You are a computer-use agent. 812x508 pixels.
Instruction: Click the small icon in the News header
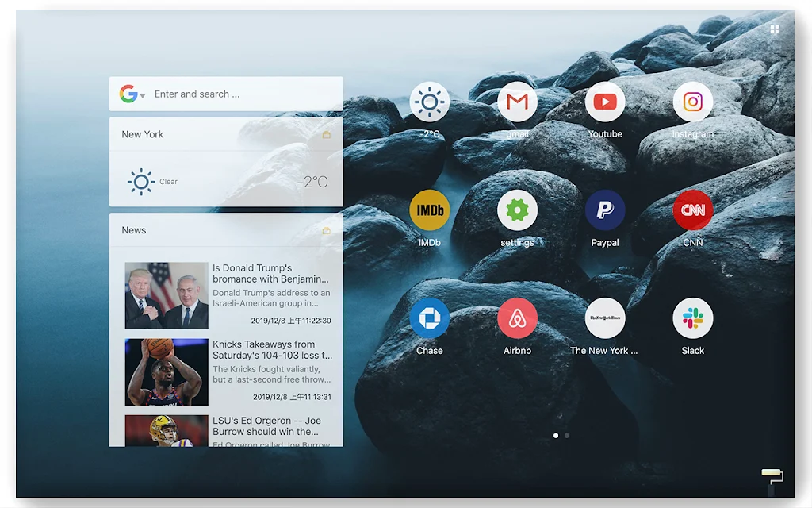(326, 231)
